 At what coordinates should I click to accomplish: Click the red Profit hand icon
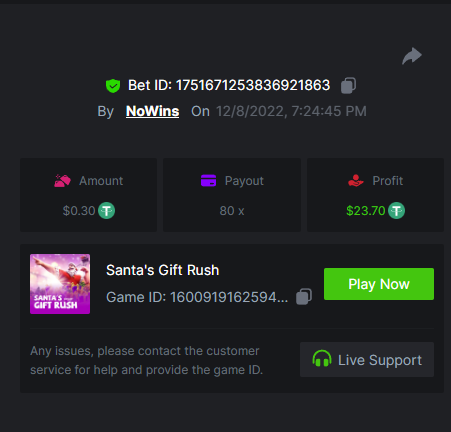pos(356,181)
